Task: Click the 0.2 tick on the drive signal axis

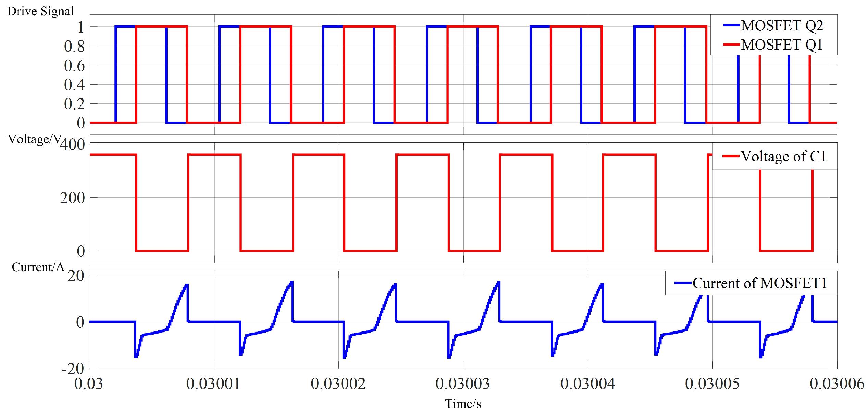Action: pos(74,104)
